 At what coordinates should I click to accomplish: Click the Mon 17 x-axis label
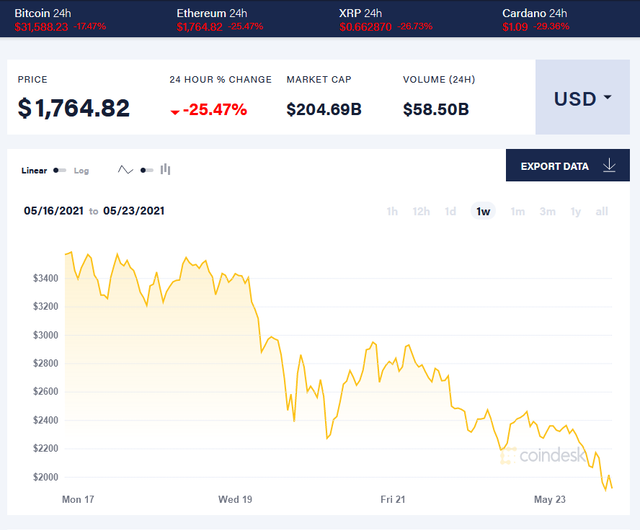(x=78, y=499)
